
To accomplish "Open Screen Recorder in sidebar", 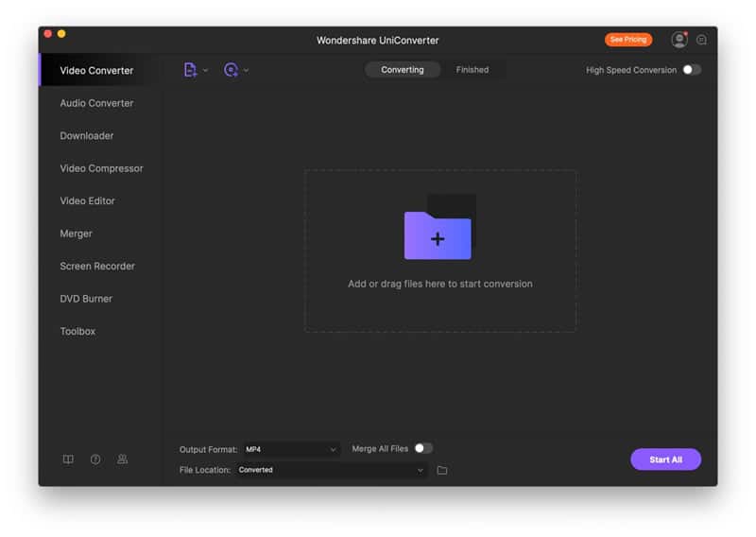I will (97, 267).
